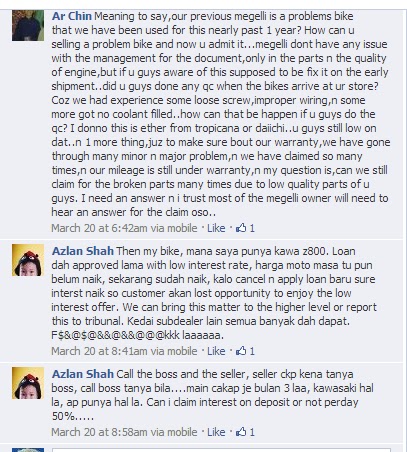Click thumbs-up icon on Ar Chin's comment
The height and width of the screenshot is (452, 407).
coord(241,228)
